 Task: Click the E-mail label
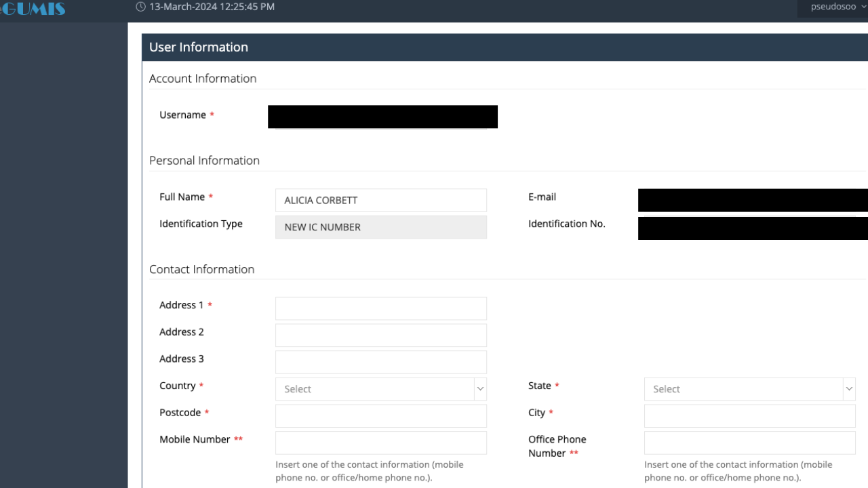[x=542, y=197]
